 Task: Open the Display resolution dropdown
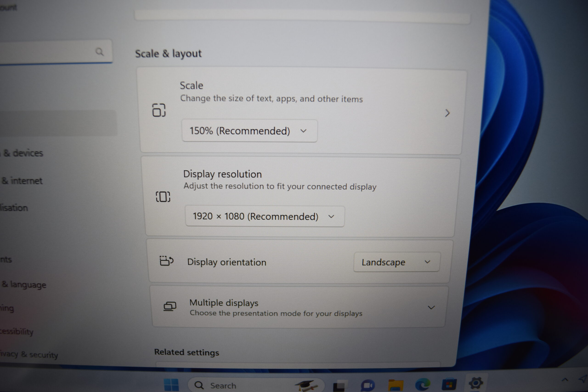265,216
